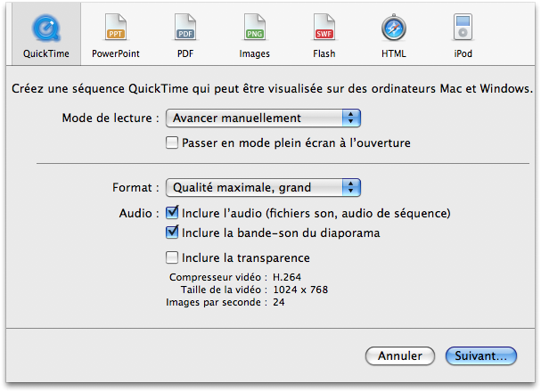Expand the Format popup menu

tap(263, 188)
